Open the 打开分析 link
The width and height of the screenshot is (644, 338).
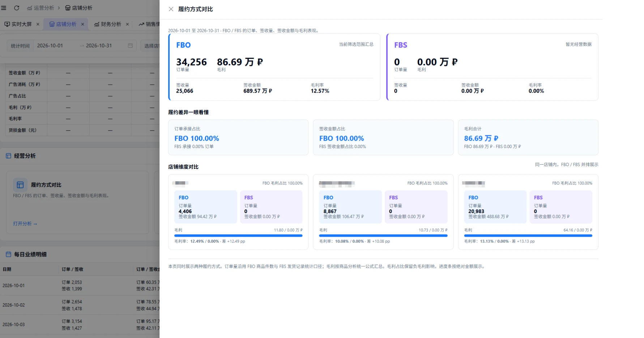[25, 224]
